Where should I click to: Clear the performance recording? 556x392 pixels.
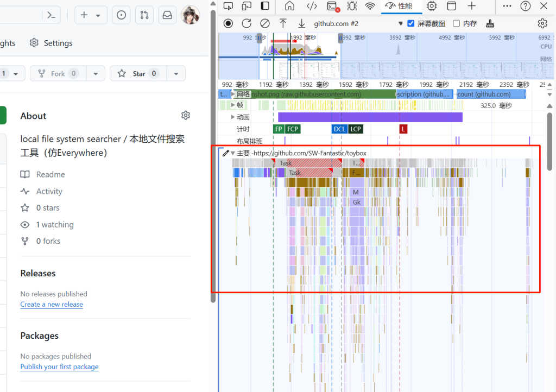[265, 23]
